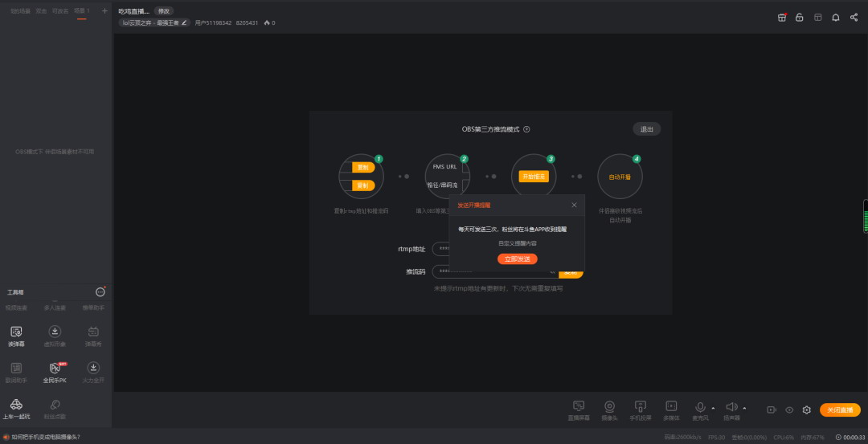
Task: Switch to the 双击 scene tab
Action: click(41, 11)
